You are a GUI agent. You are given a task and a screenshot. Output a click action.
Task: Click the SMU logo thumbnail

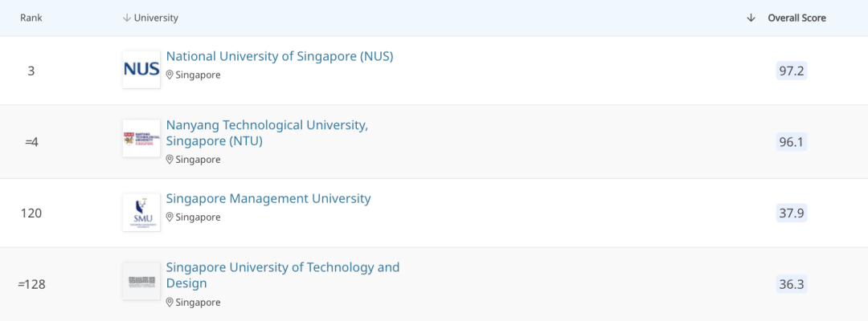[141, 212]
